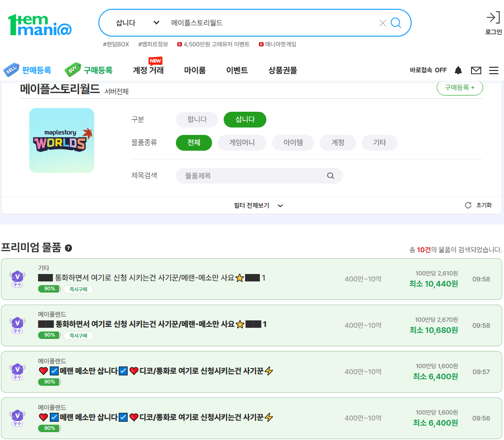This screenshot has height=440, width=504.
Task: Open 구매등록 menu in navigation bar
Action: tap(98, 70)
